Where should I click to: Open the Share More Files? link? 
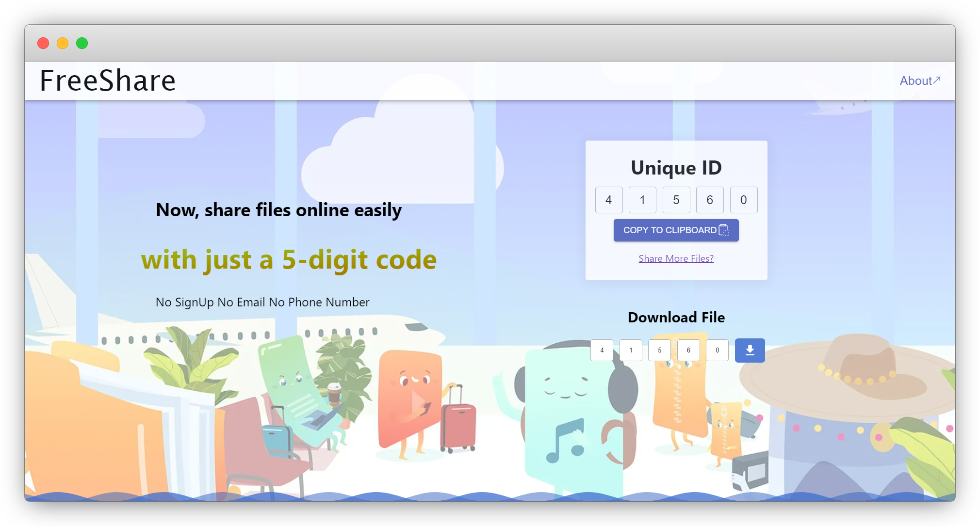coord(676,258)
